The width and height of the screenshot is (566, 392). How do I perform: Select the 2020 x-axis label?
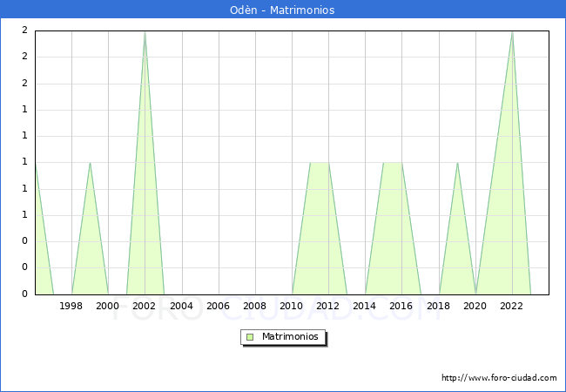pos(475,306)
